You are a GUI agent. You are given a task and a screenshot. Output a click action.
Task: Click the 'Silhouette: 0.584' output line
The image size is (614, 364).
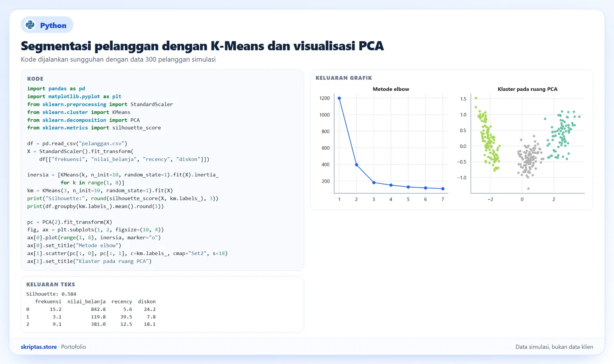51,294
